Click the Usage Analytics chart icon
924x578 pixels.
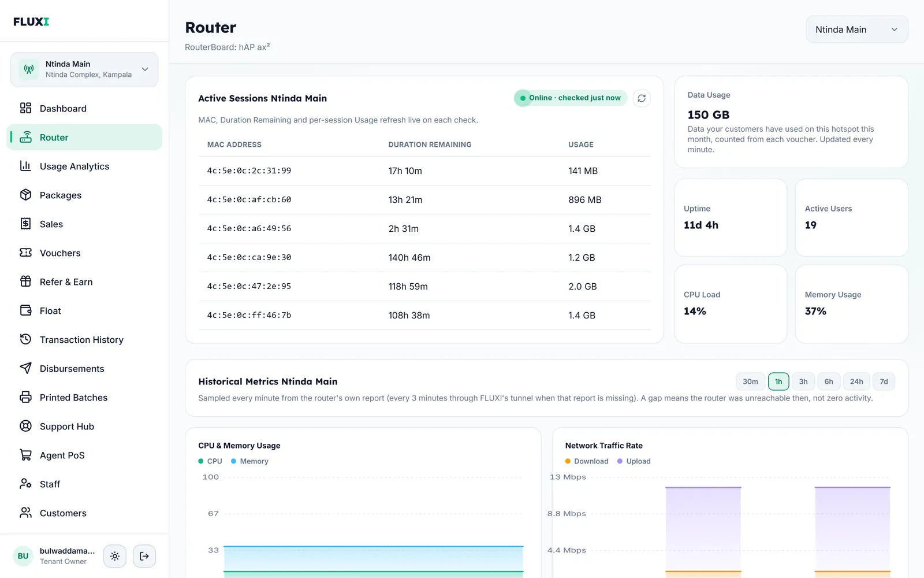click(x=25, y=166)
